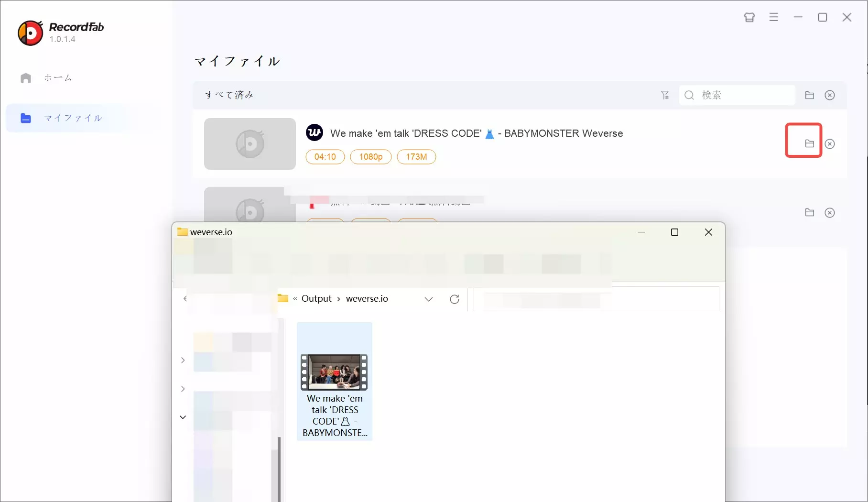Click the 04:10 duration tag
Image resolution: width=868 pixels, height=502 pixels.
(325, 157)
